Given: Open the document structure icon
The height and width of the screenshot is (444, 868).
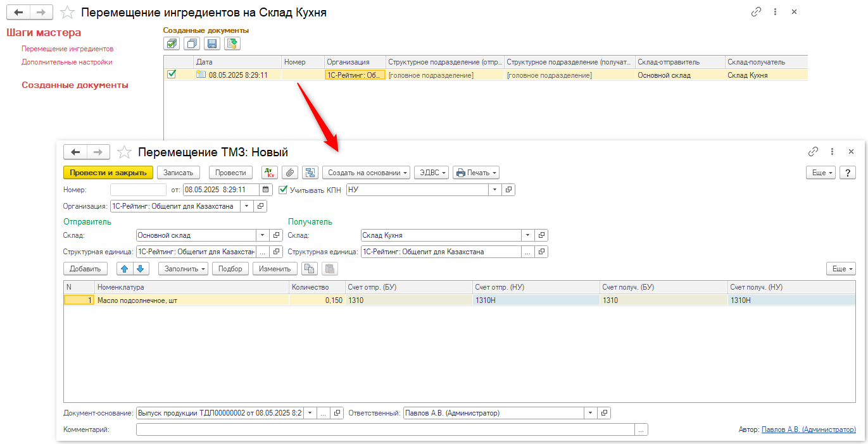Looking at the screenshot, I should click(310, 173).
